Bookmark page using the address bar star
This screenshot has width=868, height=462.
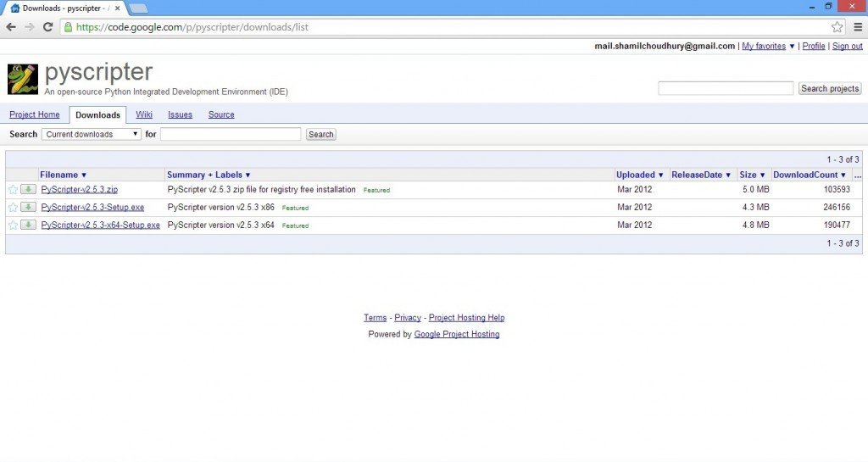[837, 27]
